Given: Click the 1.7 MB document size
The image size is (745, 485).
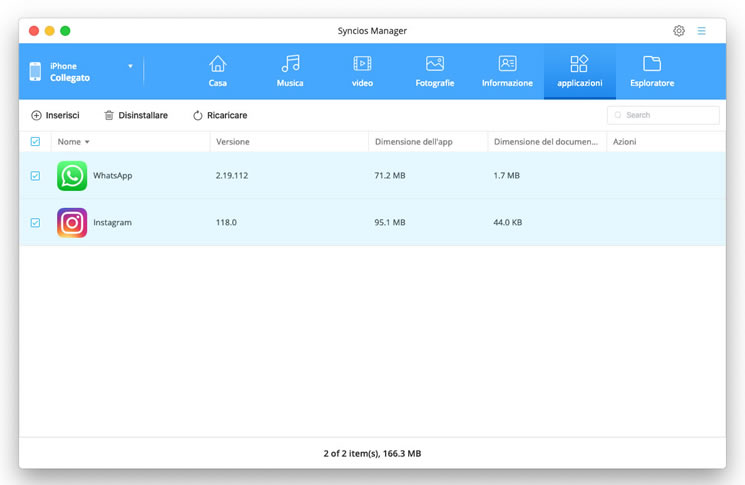Looking at the screenshot, I should point(506,175).
